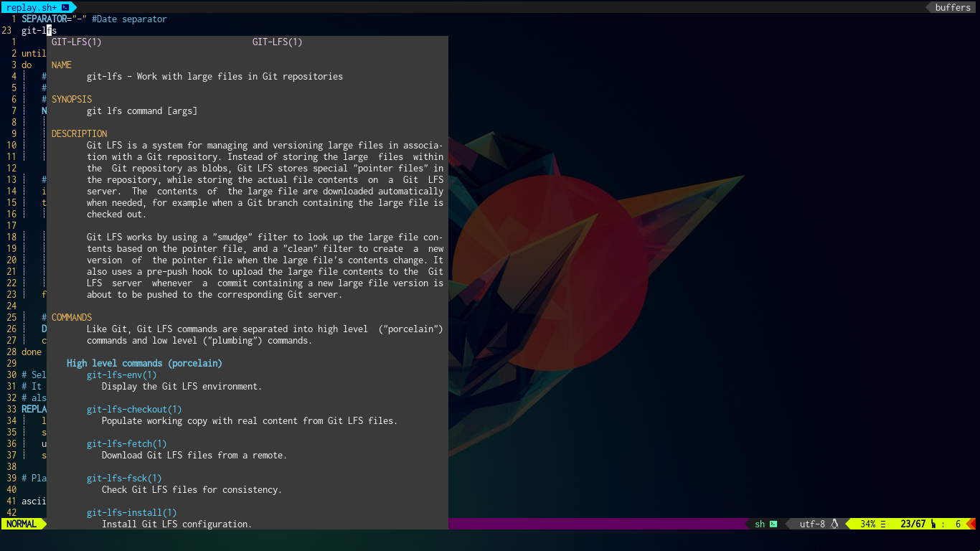Click 'Check Git LFS files for consistency.'
980x551 pixels.
(x=192, y=489)
